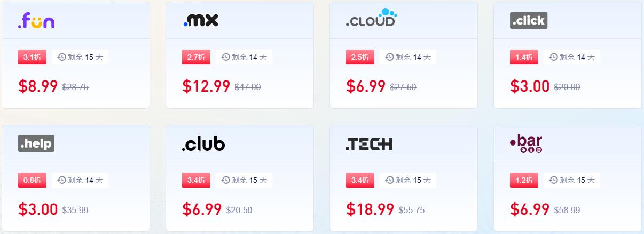Click the clock icon in the .fun card

pos(61,57)
